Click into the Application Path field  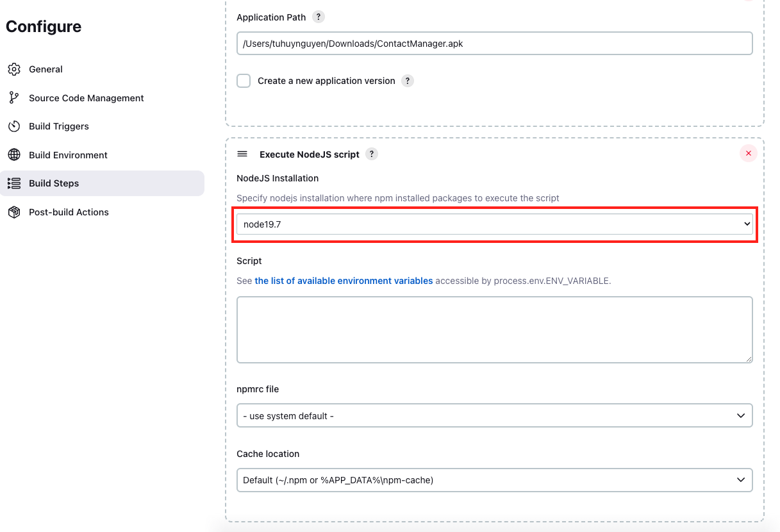(x=495, y=44)
